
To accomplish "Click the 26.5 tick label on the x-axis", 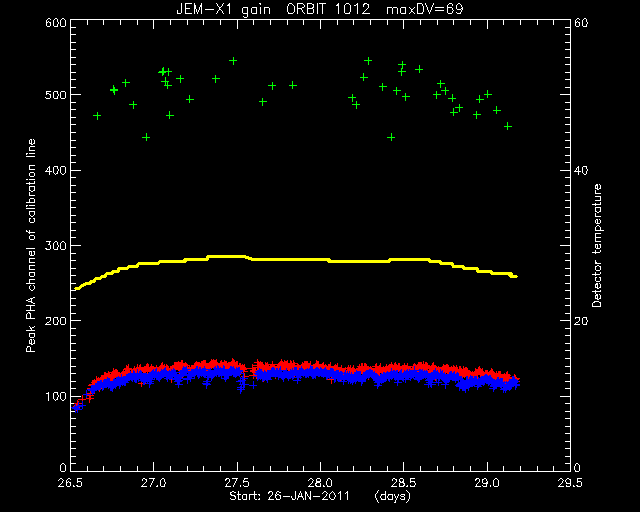I will tap(71, 483).
